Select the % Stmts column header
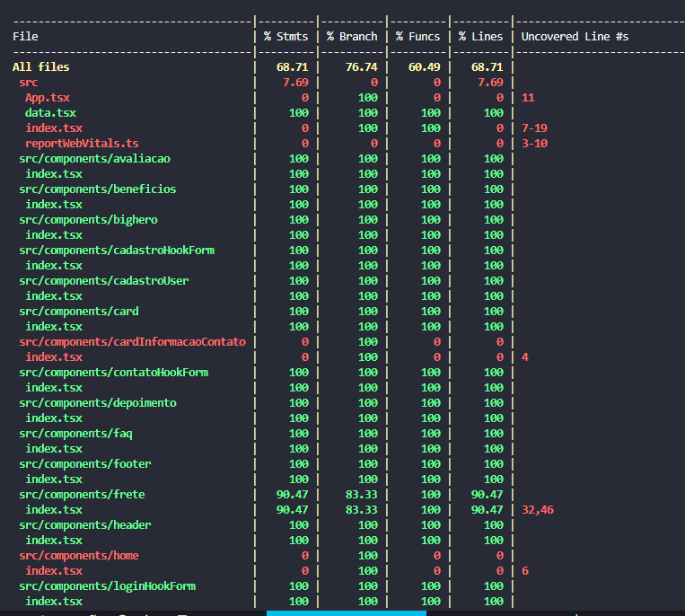 285,37
